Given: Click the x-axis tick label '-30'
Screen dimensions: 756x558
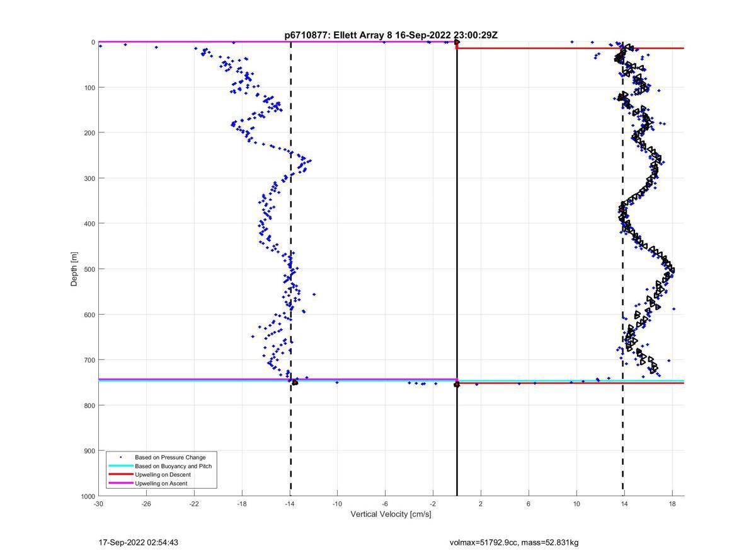Looking at the screenshot, I should point(98,504).
